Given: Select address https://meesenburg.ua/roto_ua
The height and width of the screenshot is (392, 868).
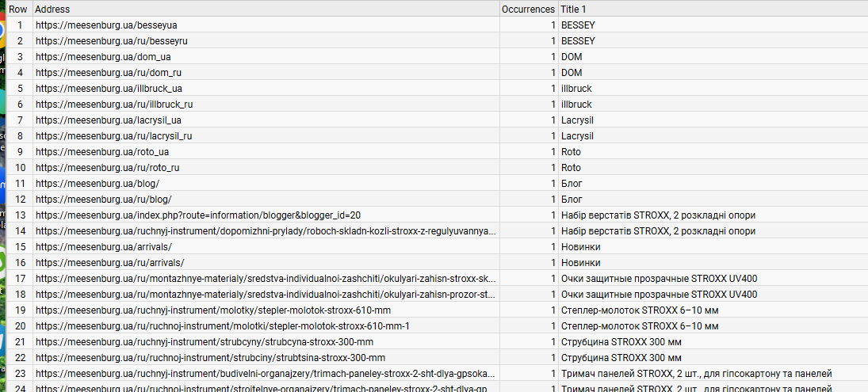Looking at the screenshot, I should [102, 151].
